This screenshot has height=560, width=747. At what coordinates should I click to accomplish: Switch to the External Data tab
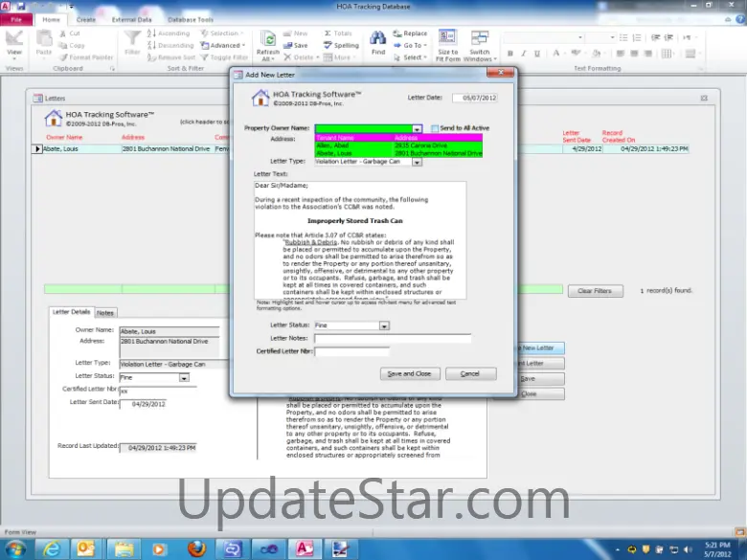tap(131, 19)
